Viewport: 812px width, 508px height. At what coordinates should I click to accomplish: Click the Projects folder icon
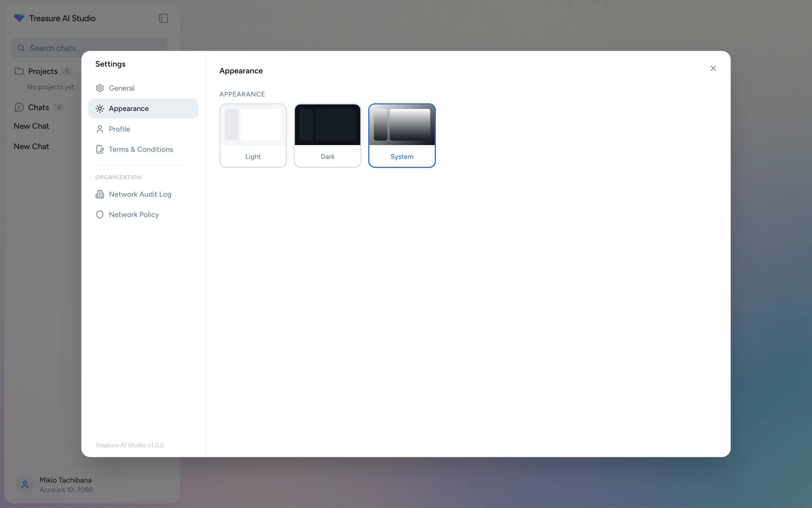pos(19,71)
